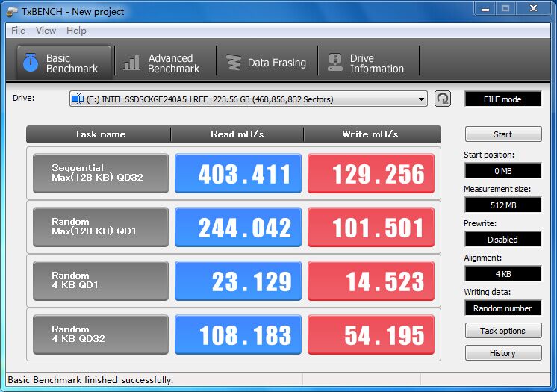Open Task options
The width and height of the screenshot is (557, 392).
[503, 331]
